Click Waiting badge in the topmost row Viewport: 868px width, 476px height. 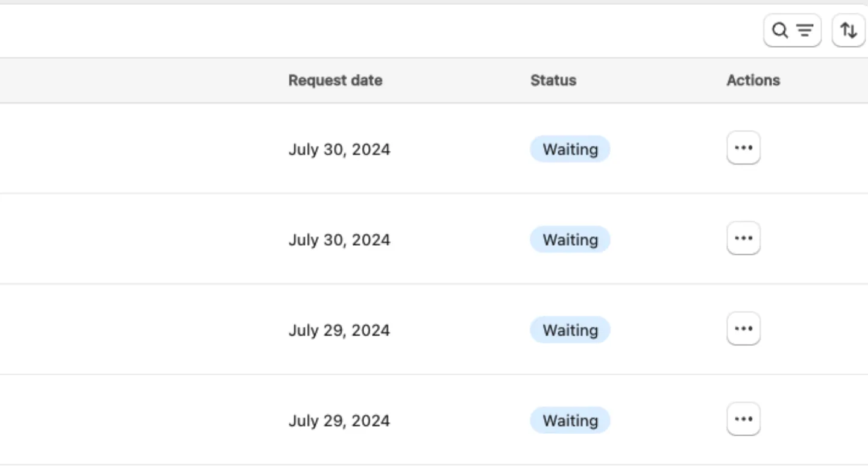570,149
